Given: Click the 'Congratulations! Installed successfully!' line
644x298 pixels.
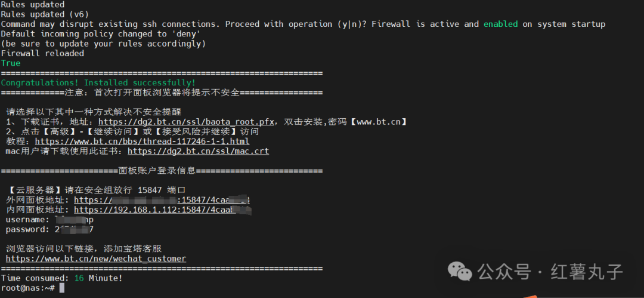Looking at the screenshot, I should point(98,83).
